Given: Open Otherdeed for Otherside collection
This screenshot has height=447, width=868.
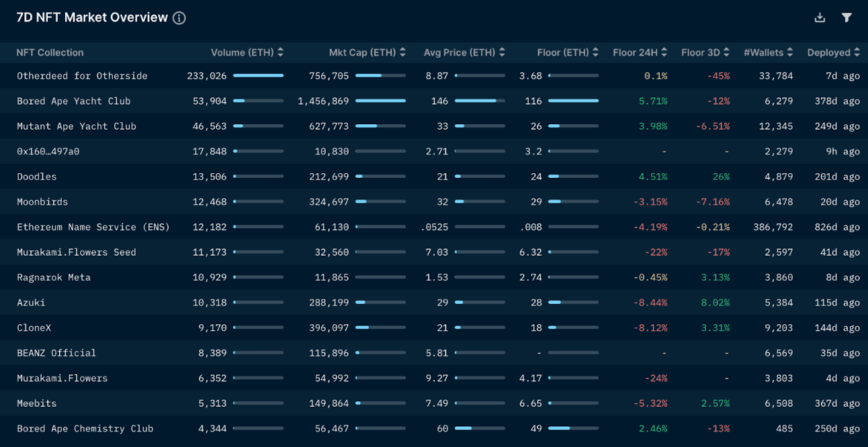Looking at the screenshot, I should point(82,76).
